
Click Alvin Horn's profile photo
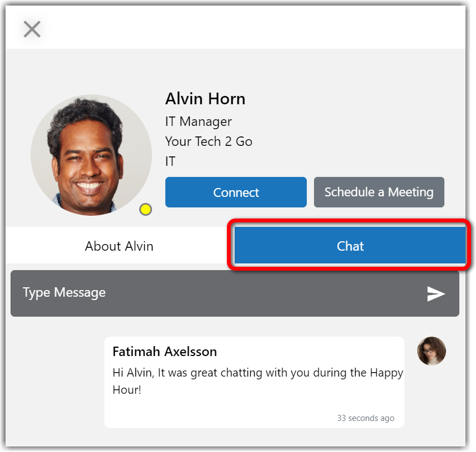click(91, 155)
